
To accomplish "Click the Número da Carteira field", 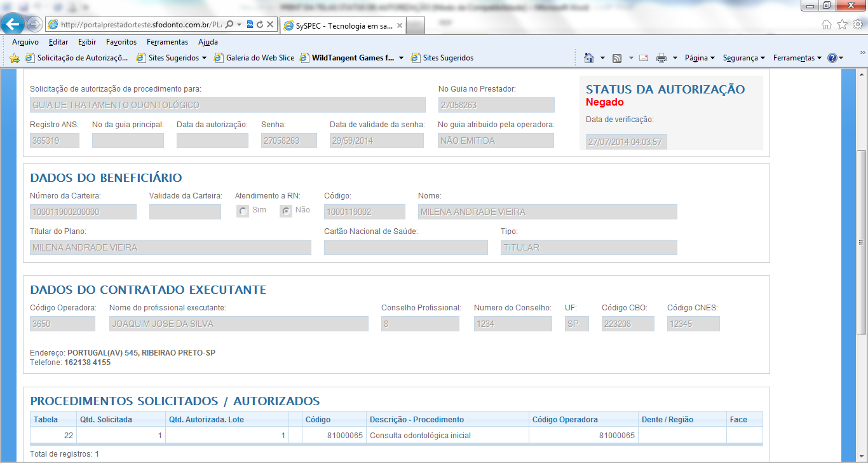I will (x=83, y=212).
